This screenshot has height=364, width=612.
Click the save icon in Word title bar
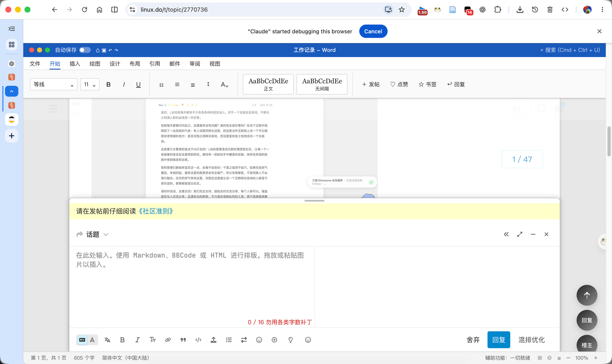click(104, 50)
